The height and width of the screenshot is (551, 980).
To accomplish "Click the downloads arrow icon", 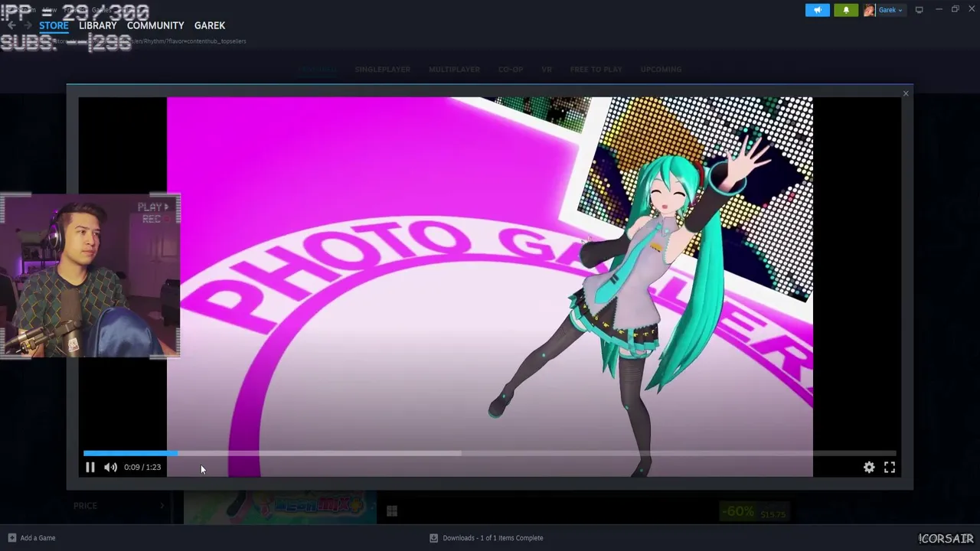I will click(433, 538).
